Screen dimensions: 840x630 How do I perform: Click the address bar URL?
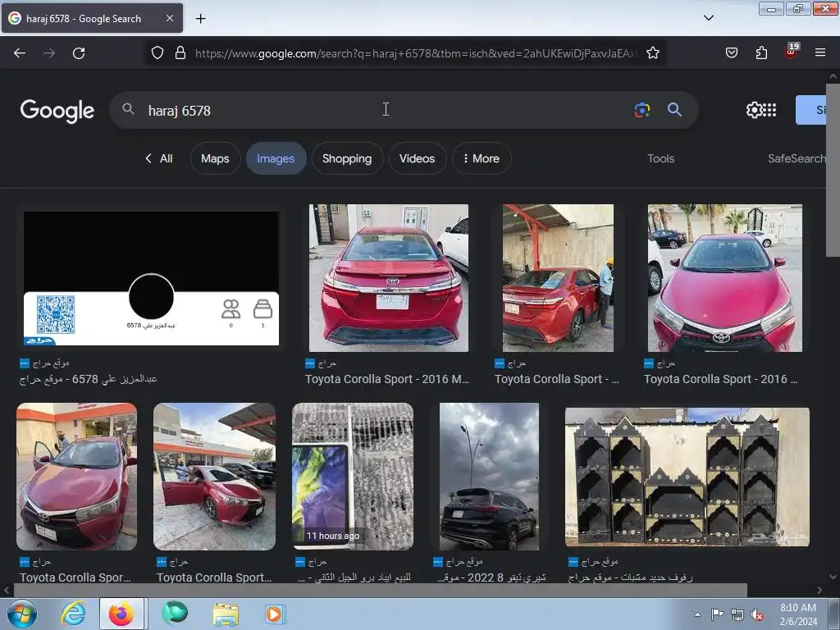(x=416, y=53)
